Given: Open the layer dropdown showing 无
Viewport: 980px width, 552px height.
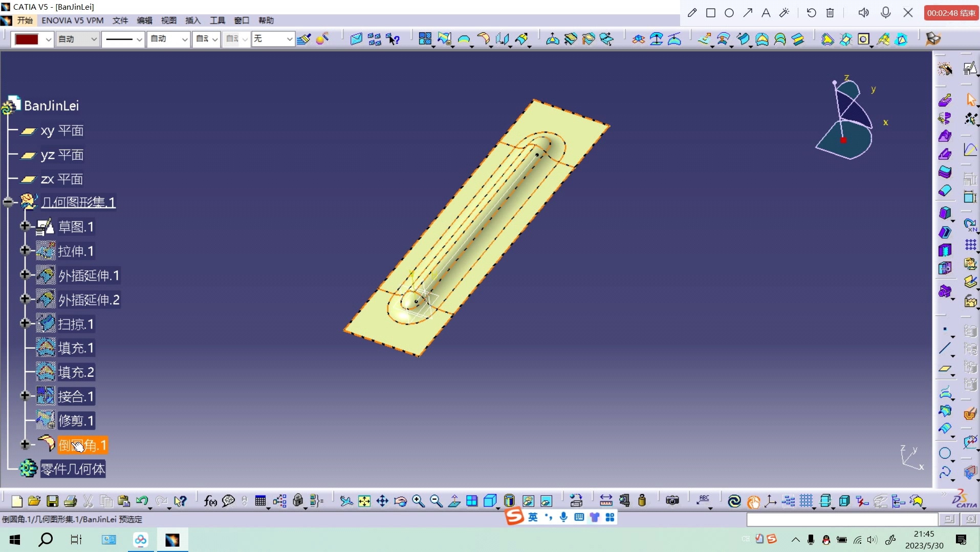Looking at the screenshot, I should tap(273, 39).
